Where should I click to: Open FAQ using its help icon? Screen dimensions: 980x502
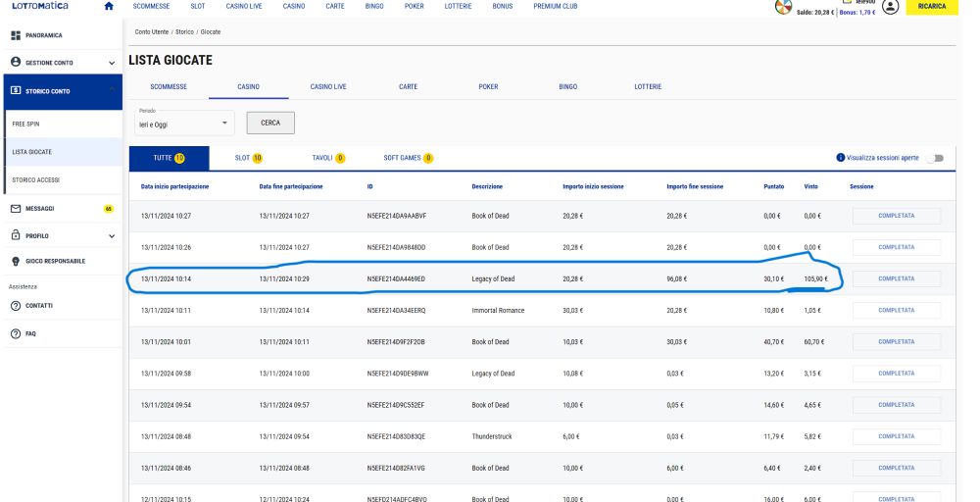pyautogui.click(x=16, y=333)
